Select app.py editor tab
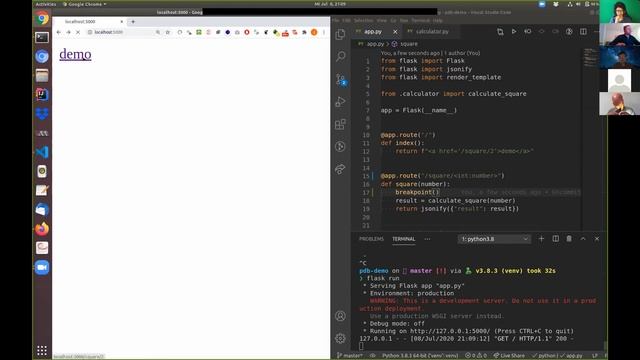Image resolution: width=640 pixels, height=360 pixels. pos(372,31)
